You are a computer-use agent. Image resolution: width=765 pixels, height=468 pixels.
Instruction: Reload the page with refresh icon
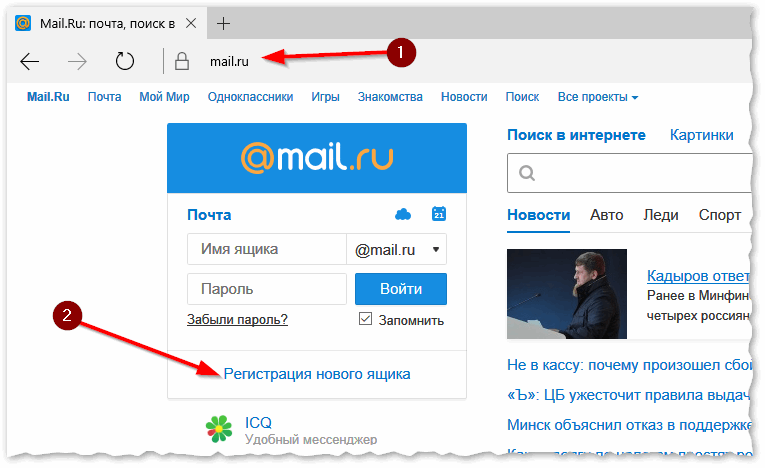[x=124, y=61]
